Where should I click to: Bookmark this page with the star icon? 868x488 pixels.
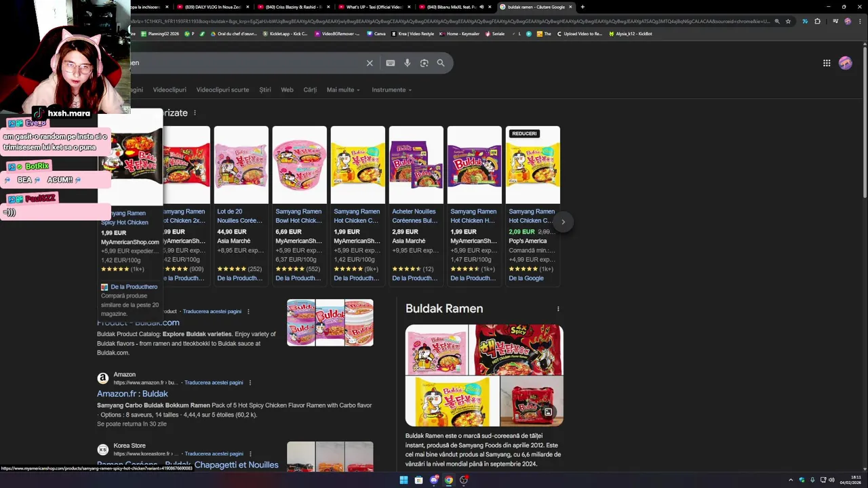click(788, 21)
